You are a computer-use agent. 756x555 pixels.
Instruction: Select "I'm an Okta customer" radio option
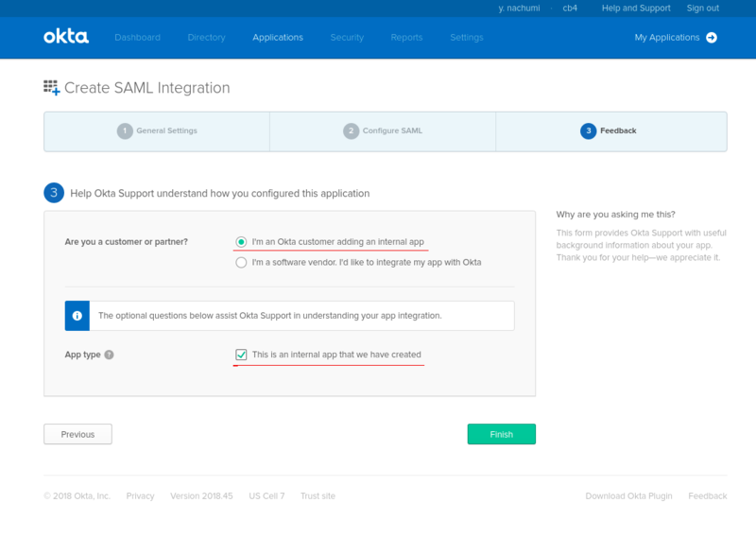point(241,242)
